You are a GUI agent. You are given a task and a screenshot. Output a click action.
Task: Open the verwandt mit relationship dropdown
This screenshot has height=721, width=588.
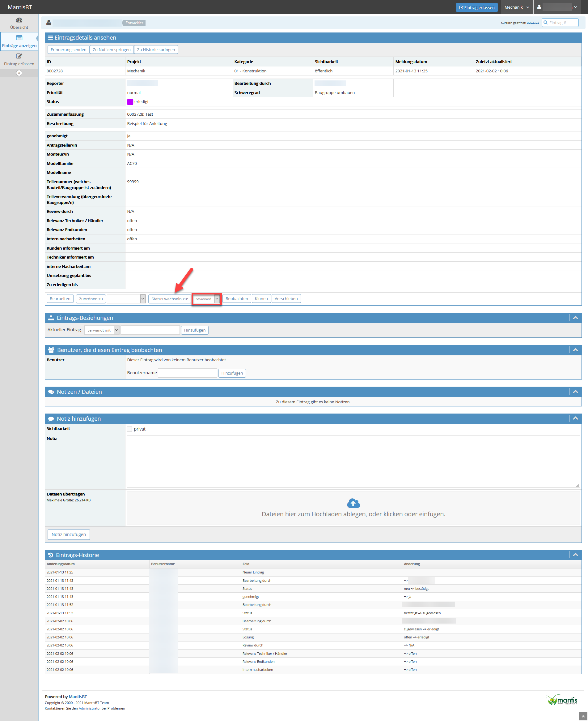pyautogui.click(x=102, y=330)
